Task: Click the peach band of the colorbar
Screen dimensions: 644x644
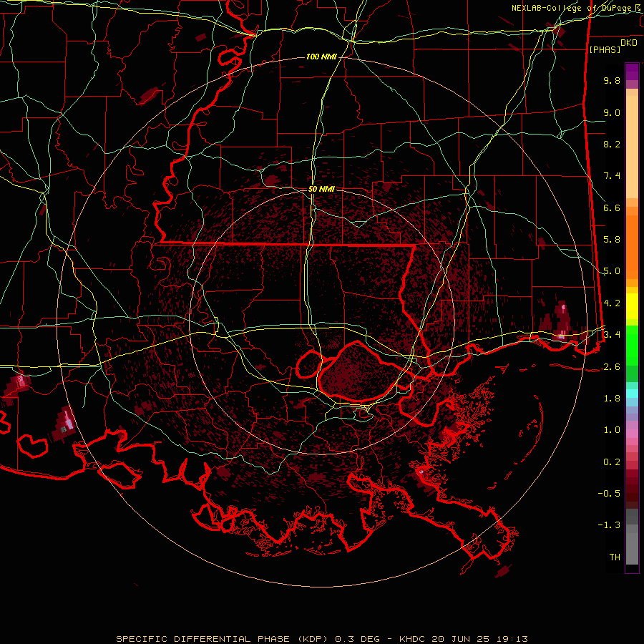Action: (632, 144)
